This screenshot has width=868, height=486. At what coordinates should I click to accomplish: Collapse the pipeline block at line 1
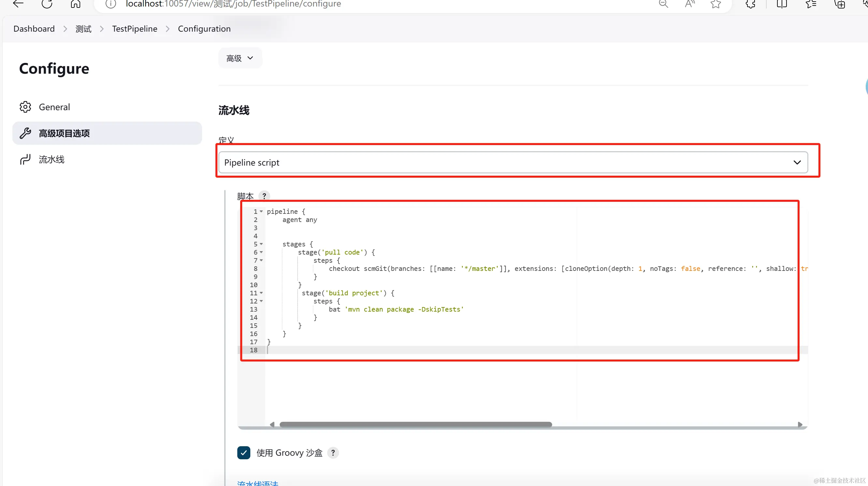261,211
